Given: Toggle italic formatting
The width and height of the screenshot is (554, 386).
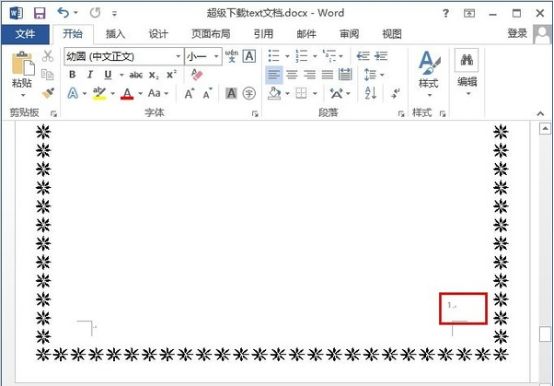Looking at the screenshot, I should click(90, 75).
